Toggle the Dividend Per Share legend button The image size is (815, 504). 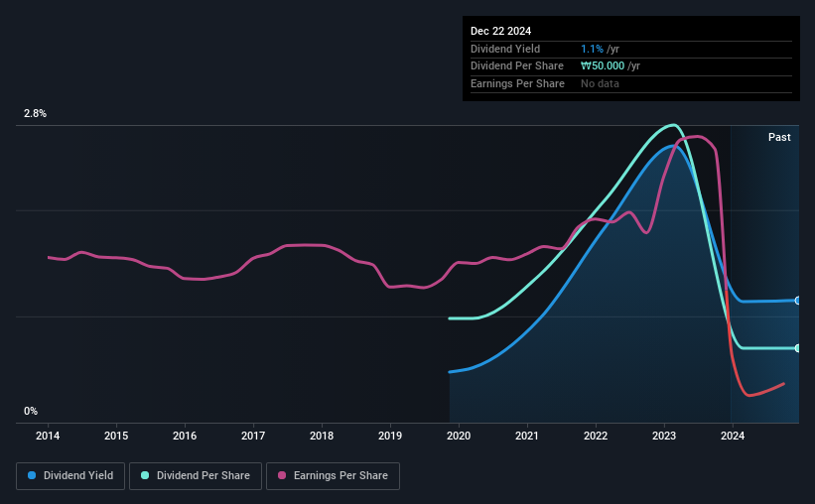196,476
